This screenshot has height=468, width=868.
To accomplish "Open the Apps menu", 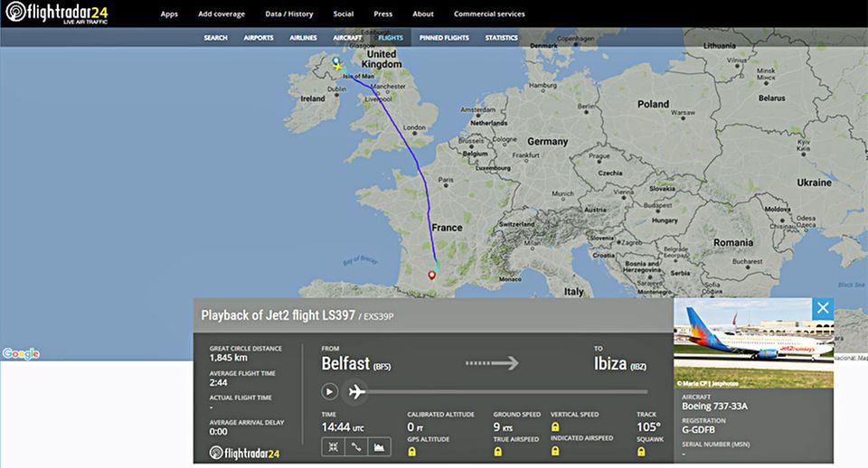I will (169, 14).
